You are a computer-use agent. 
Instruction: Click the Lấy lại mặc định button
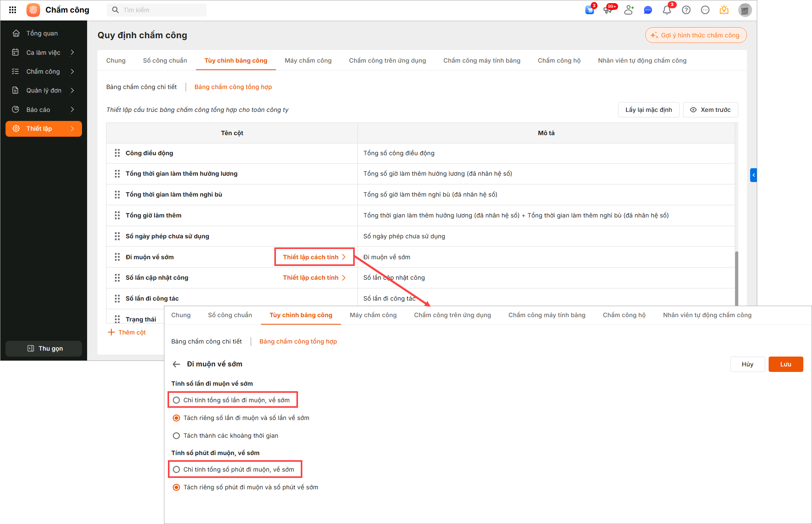[x=648, y=110]
